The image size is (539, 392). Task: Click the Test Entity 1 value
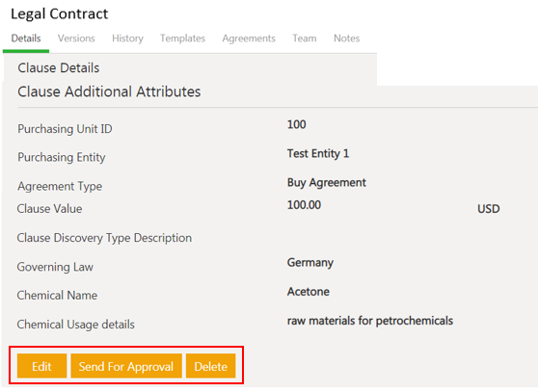click(x=318, y=153)
